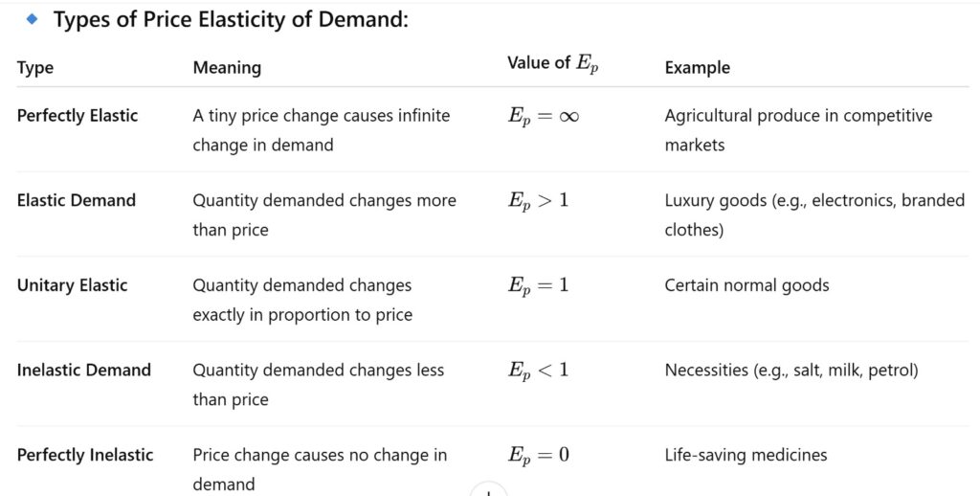
Task: Click the Ep < 1 formula
Action: tap(538, 371)
